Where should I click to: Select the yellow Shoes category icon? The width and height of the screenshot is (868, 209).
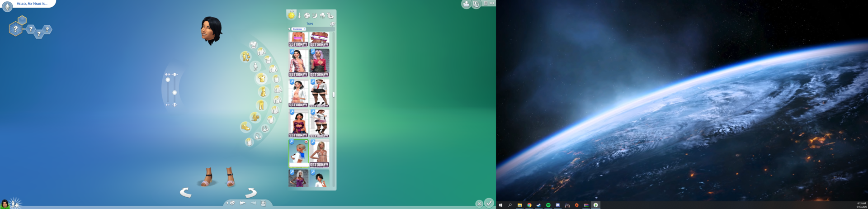point(245,127)
